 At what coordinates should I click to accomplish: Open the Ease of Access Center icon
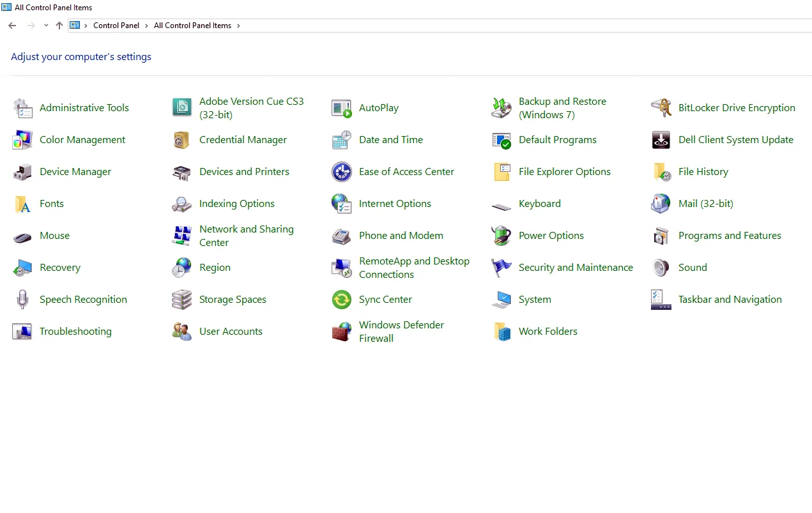[342, 172]
